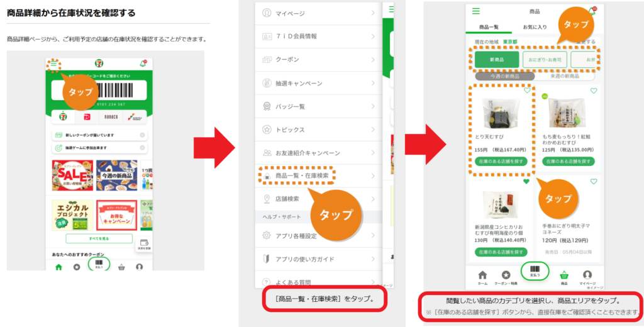
Task: Expand the 店舗検索 row chevron
Action: (x=372, y=199)
